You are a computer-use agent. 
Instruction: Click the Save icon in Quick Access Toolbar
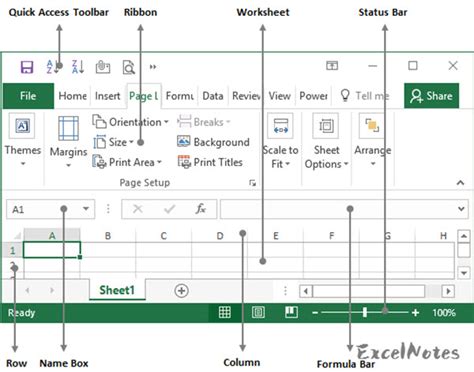pyautogui.click(x=27, y=67)
